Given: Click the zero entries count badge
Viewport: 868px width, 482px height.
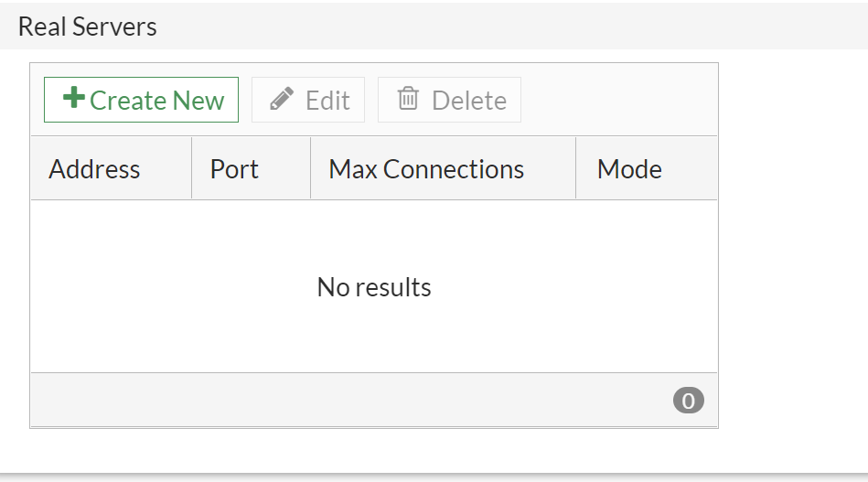Looking at the screenshot, I should pos(688,400).
